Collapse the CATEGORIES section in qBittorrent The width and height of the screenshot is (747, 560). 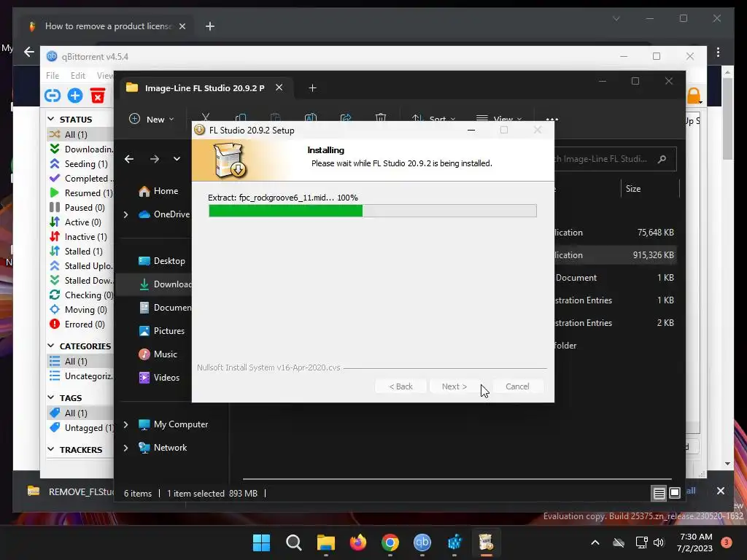click(51, 346)
